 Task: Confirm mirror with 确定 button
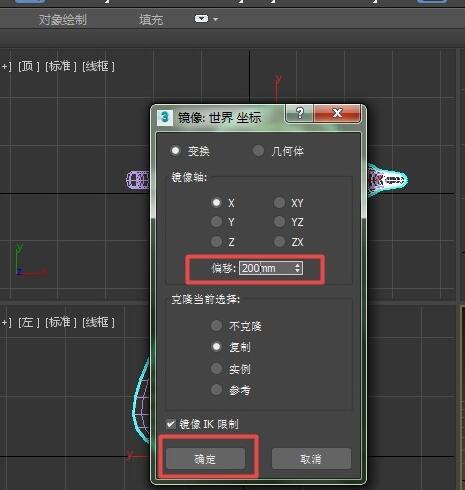coord(205,459)
